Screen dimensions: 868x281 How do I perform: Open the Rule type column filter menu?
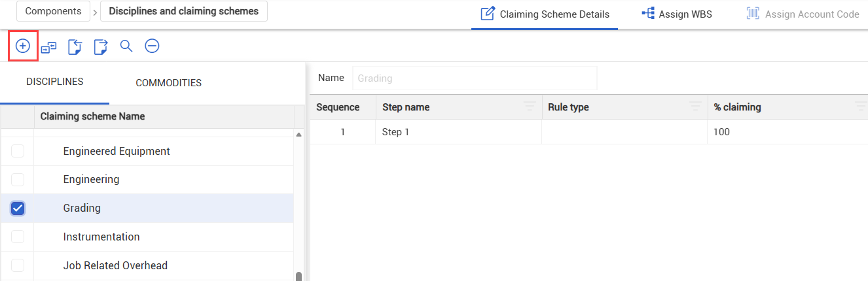(695, 107)
